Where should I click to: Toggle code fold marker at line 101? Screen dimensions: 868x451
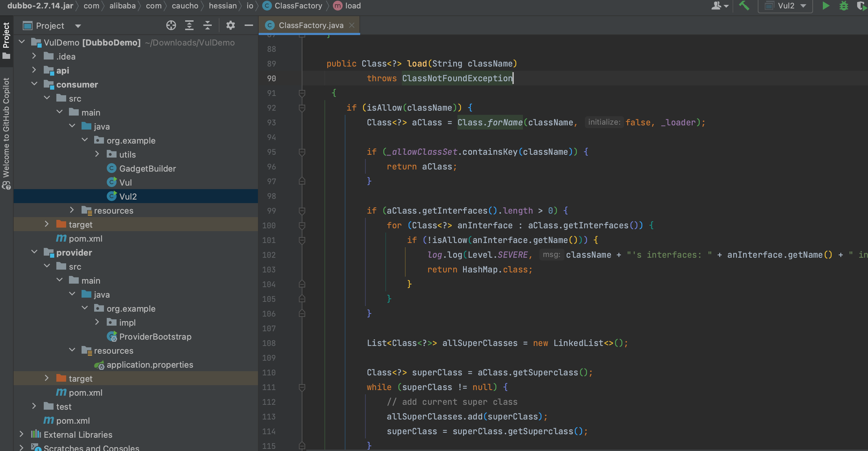click(302, 240)
